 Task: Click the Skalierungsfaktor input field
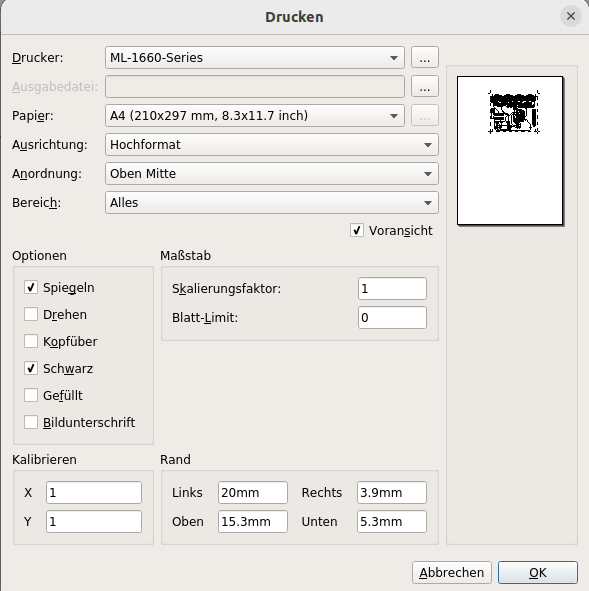pos(392,289)
